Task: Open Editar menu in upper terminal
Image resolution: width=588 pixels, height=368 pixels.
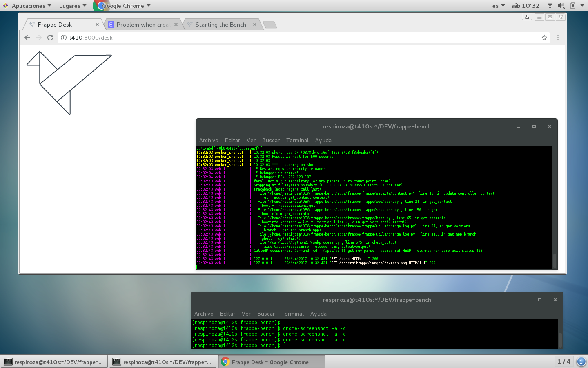Action: pyautogui.click(x=232, y=140)
